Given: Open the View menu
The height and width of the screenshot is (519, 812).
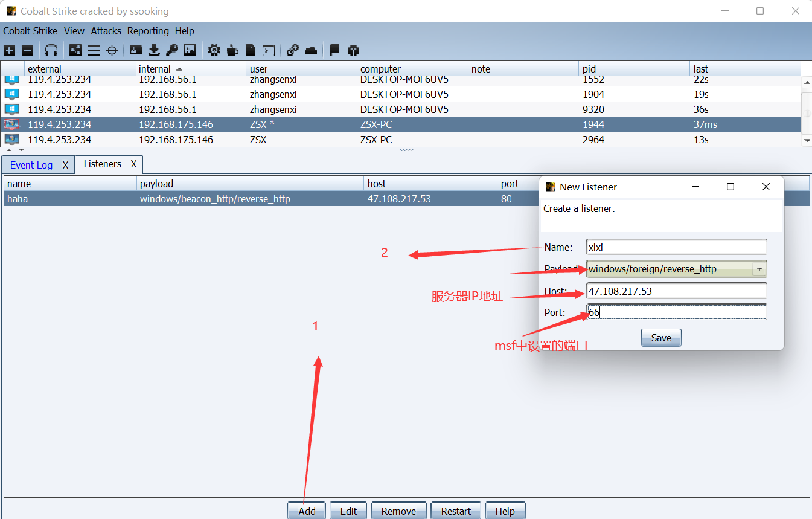Looking at the screenshot, I should coord(74,31).
